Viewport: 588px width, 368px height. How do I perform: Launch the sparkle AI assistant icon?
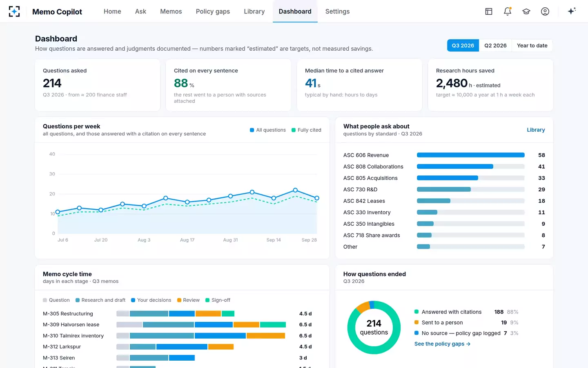[x=572, y=11]
